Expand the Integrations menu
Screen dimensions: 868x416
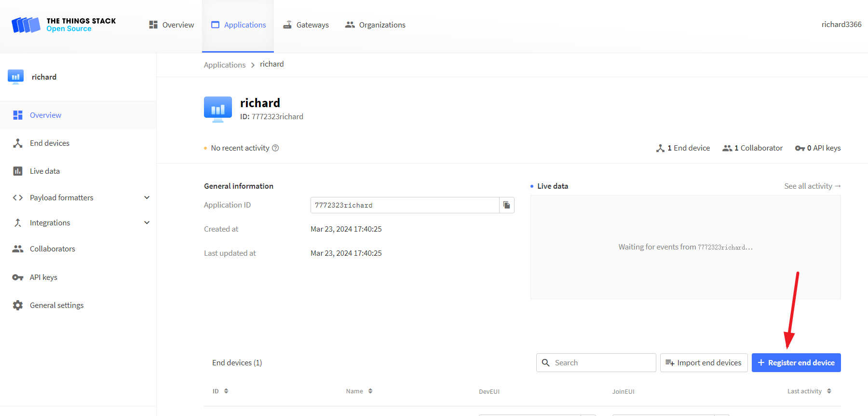coord(147,223)
